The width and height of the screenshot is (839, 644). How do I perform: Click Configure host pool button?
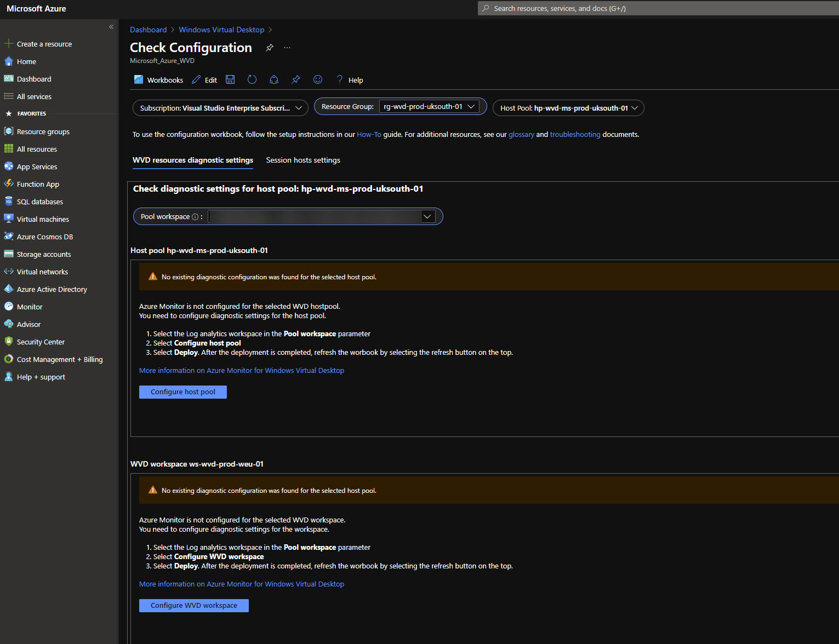[x=183, y=392]
